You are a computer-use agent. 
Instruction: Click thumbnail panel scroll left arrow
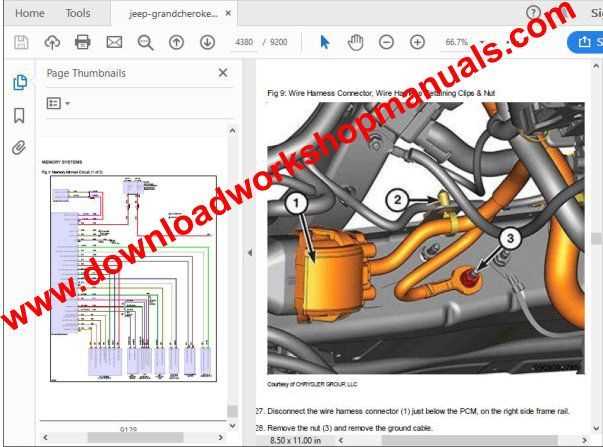pos(45,437)
